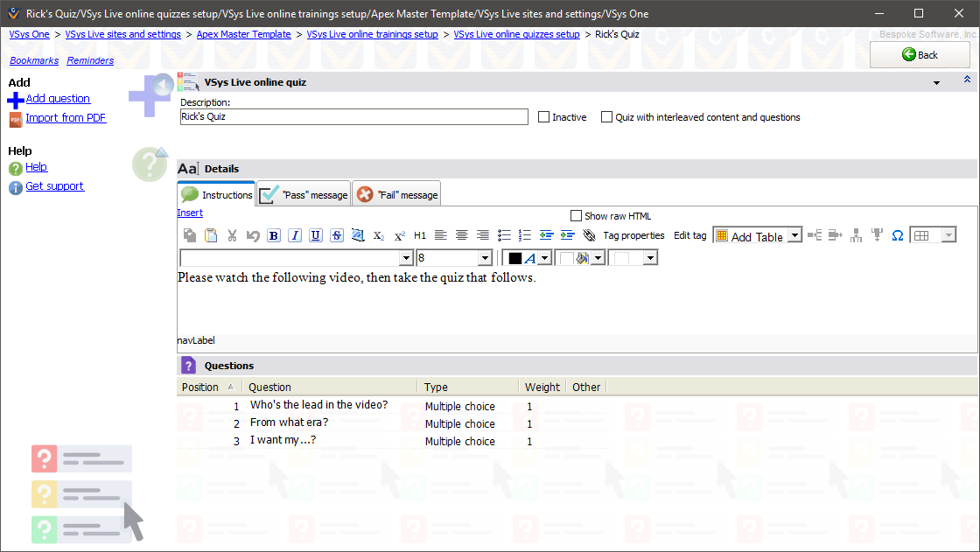Open the "Fail" message tab
This screenshot has height=552, width=980.
[396, 194]
